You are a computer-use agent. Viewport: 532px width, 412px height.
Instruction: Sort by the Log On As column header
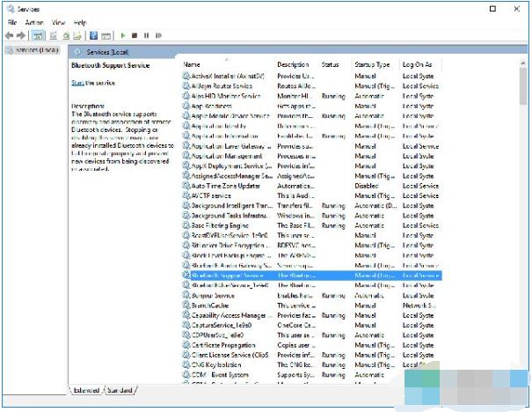(417, 64)
